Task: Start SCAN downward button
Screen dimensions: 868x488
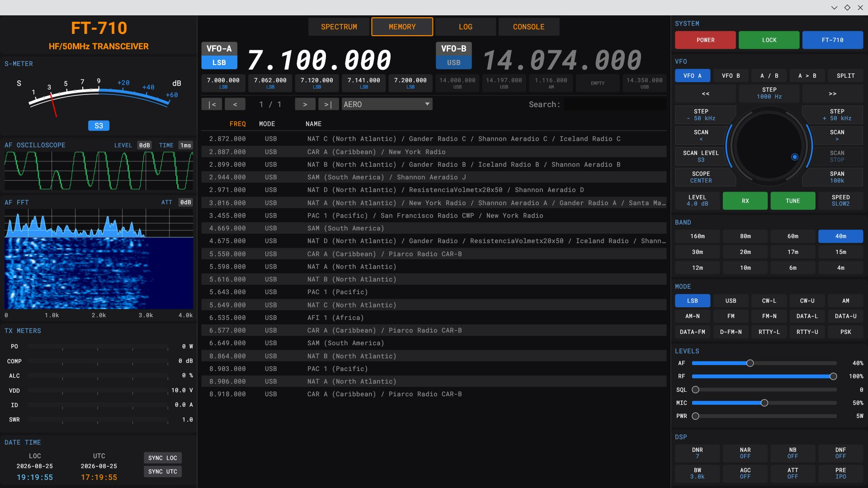Action: click(x=701, y=135)
